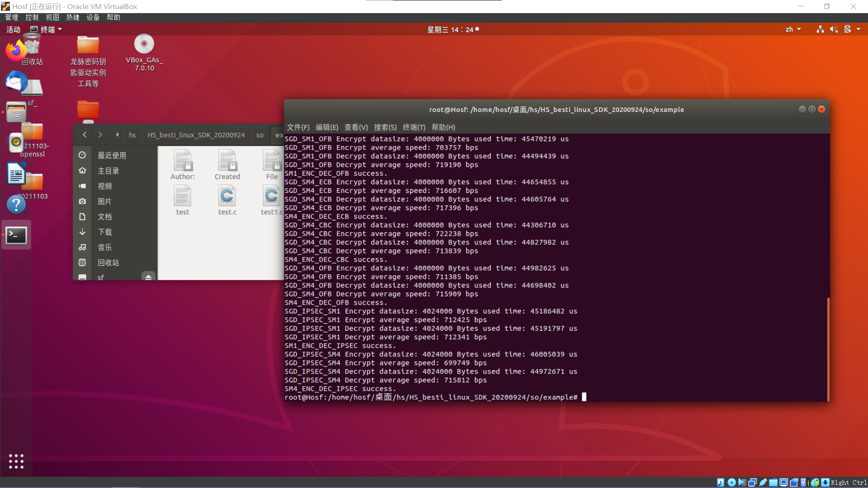Select the HS_besti_linux_SDK_20200924 path segment
The image size is (868, 488).
point(196,135)
